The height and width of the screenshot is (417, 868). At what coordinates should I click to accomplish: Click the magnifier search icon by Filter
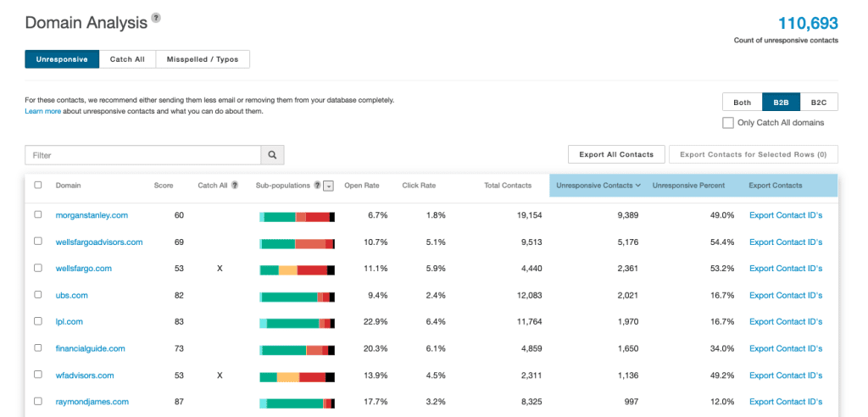coord(272,155)
